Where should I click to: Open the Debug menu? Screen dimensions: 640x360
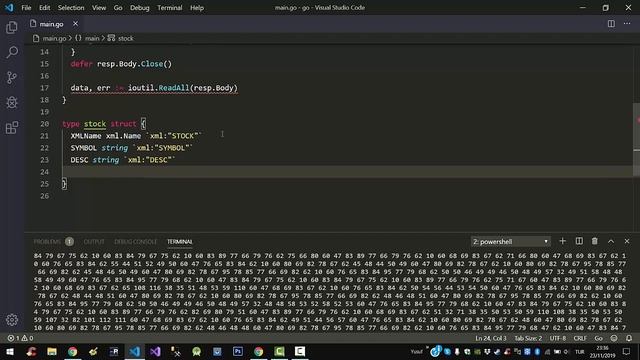140,7
